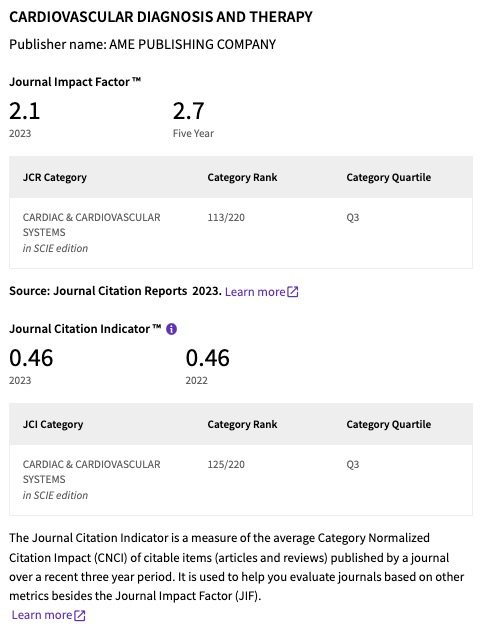Viewport: 496px width, 634px height.
Task: Click the Journal Citation Indicator info icon
Action: pyautogui.click(x=171, y=329)
